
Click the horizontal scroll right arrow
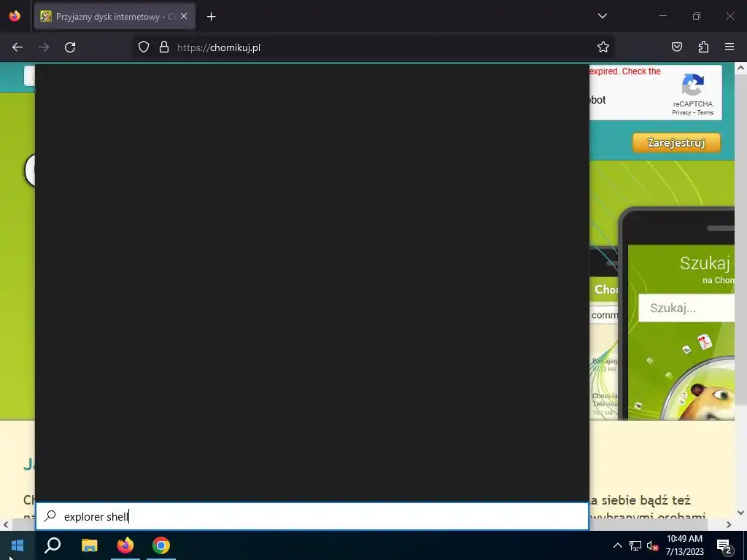click(729, 524)
